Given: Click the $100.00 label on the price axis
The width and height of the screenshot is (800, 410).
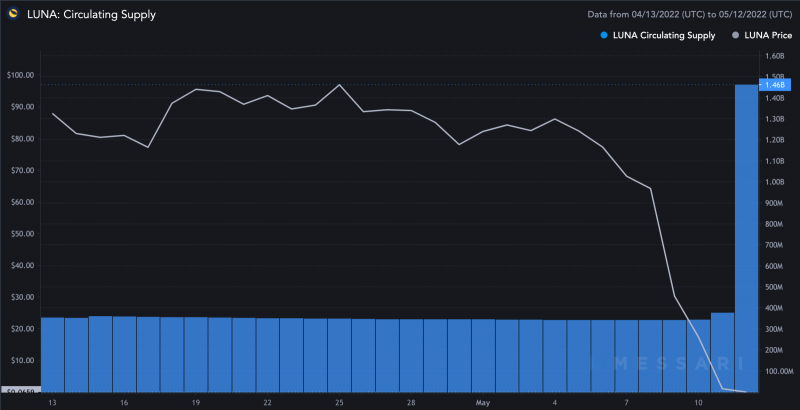Looking at the screenshot, I should (20, 76).
